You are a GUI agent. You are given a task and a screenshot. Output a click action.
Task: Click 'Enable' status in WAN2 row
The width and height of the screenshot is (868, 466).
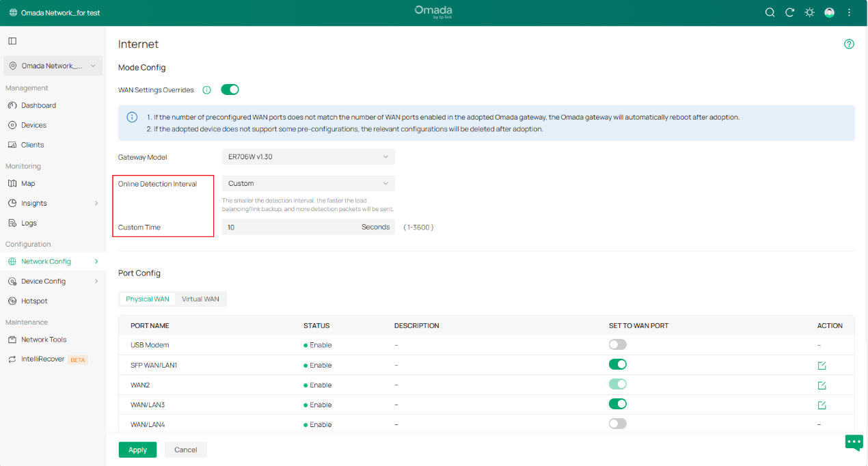tap(321, 385)
